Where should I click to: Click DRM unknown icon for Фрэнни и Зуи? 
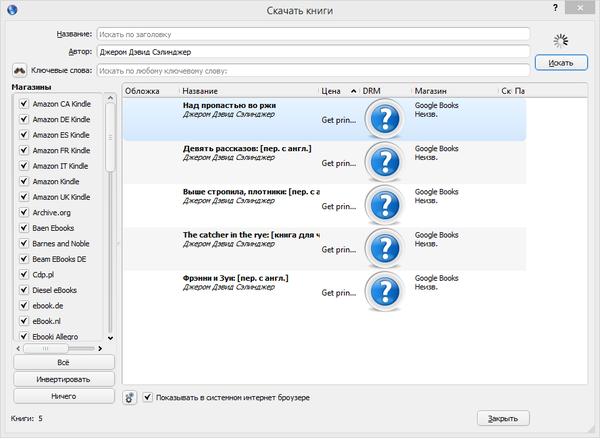point(385,292)
